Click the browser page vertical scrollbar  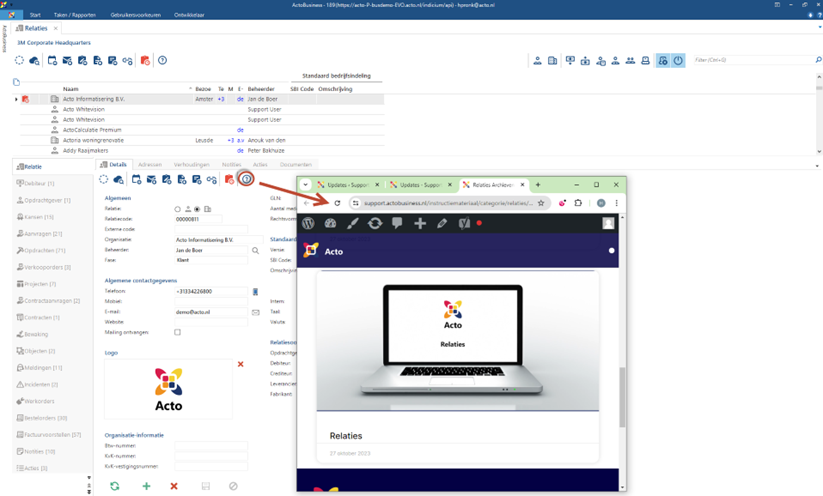point(622,397)
